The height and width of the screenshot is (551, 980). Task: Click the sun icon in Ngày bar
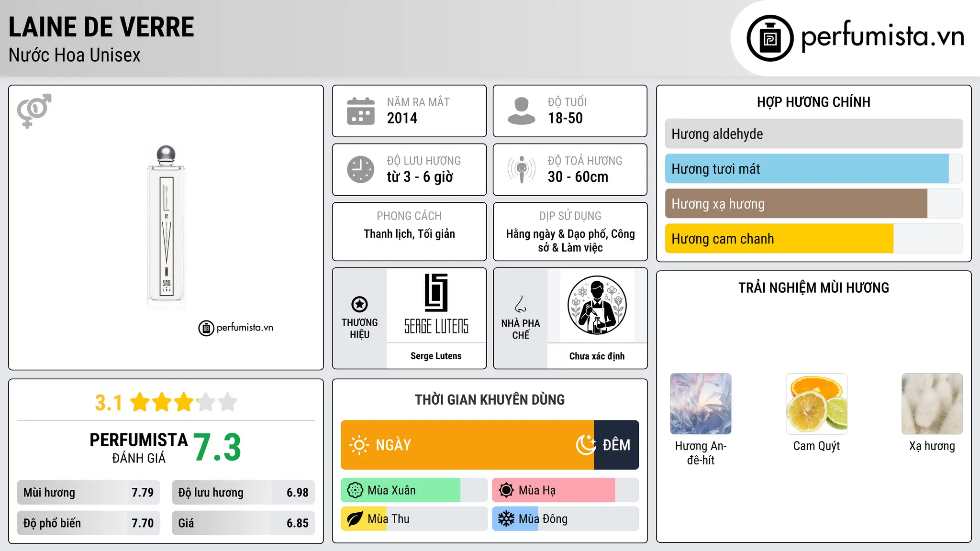359,445
